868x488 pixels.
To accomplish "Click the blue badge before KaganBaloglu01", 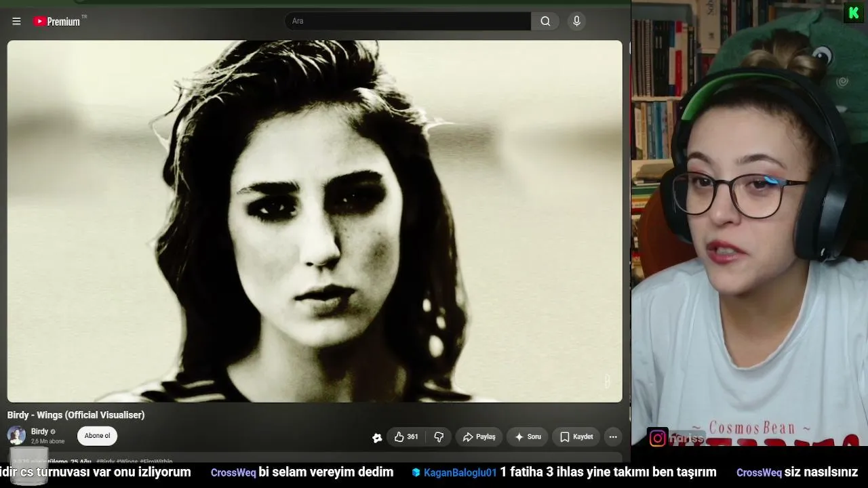I will [x=416, y=472].
